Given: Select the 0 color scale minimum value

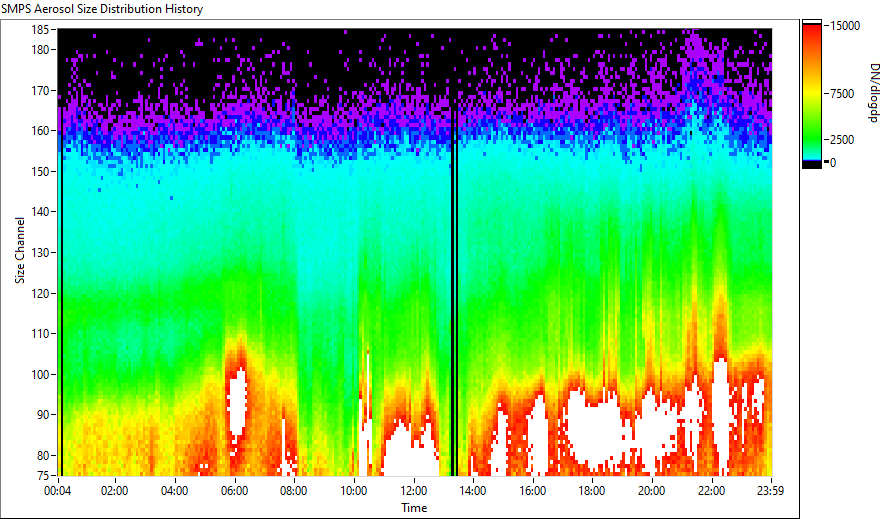Looking at the screenshot, I should [833, 163].
